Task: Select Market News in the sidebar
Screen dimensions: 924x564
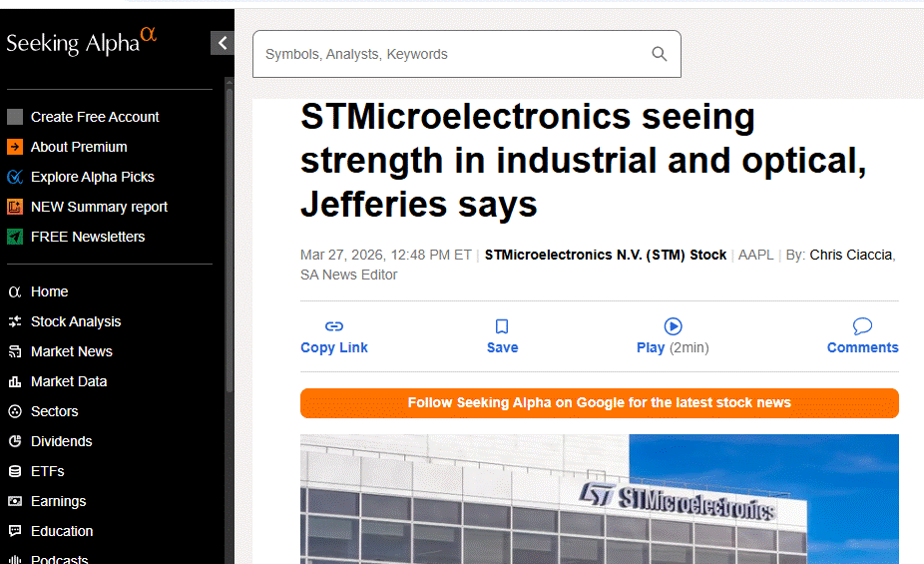Action: pos(71,351)
